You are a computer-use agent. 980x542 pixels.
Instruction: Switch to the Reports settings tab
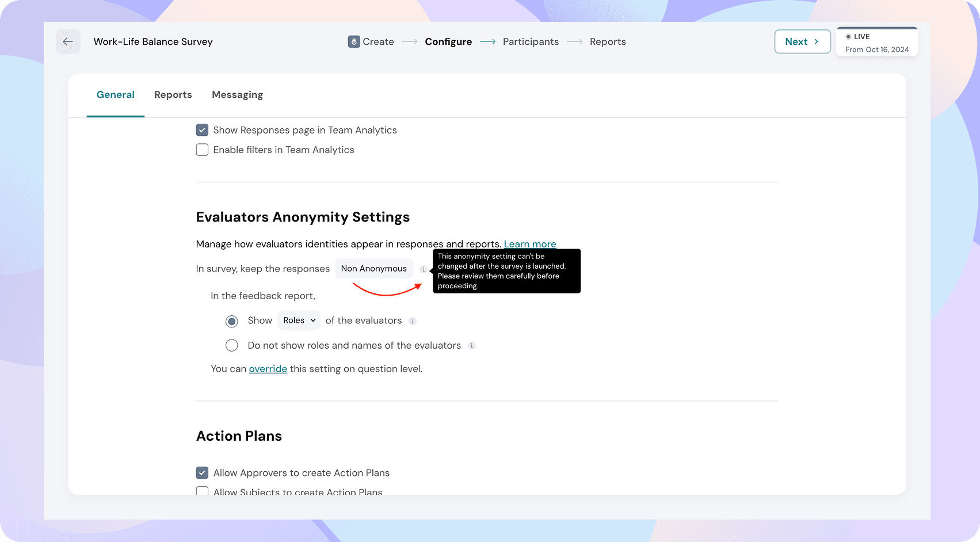pos(173,95)
